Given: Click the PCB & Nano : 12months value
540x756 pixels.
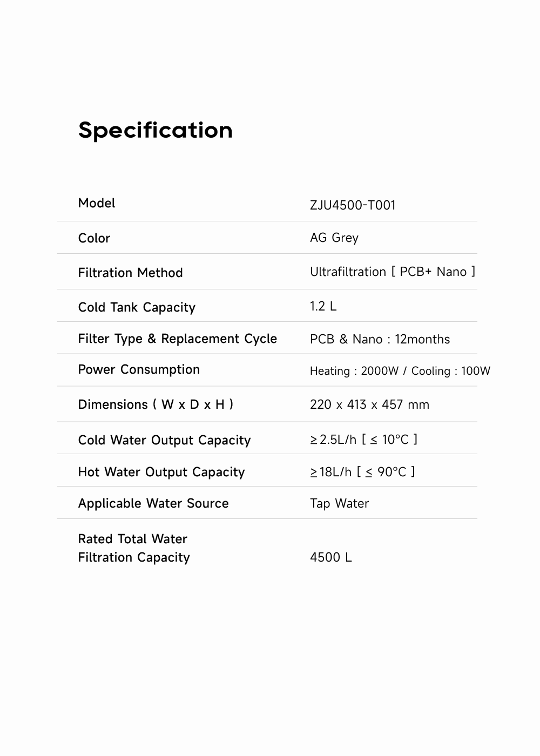Looking at the screenshot, I should 380,339.
